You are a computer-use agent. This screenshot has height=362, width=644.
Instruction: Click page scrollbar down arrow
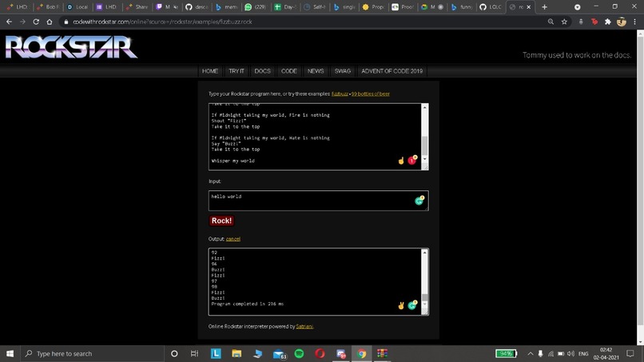[x=640, y=341]
